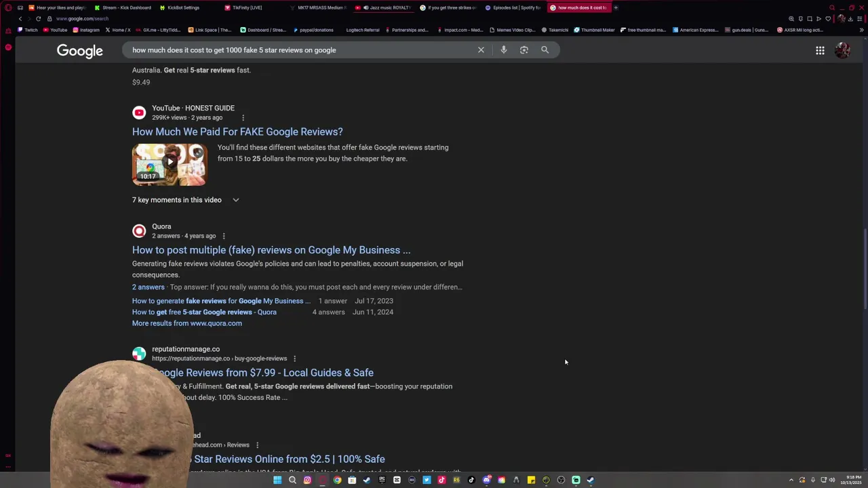Viewport: 868px width, 488px height.
Task: Open the options dots for the Quora result
Action: coord(224,236)
